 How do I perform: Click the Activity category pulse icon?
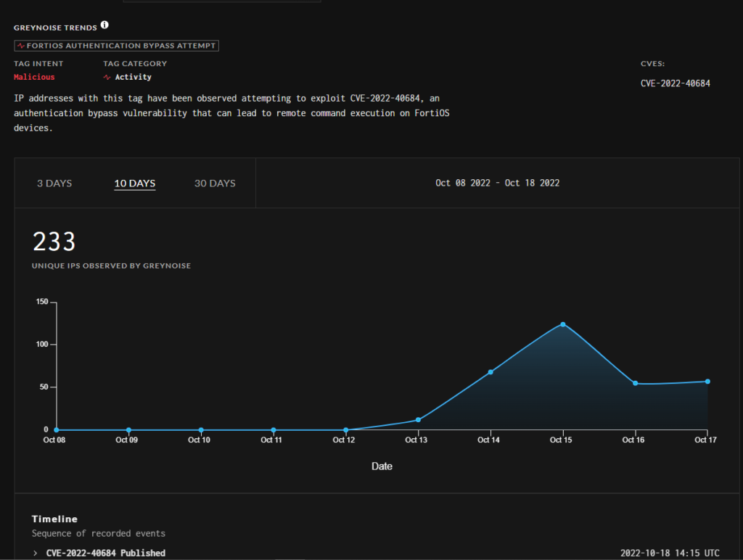pyautogui.click(x=107, y=77)
